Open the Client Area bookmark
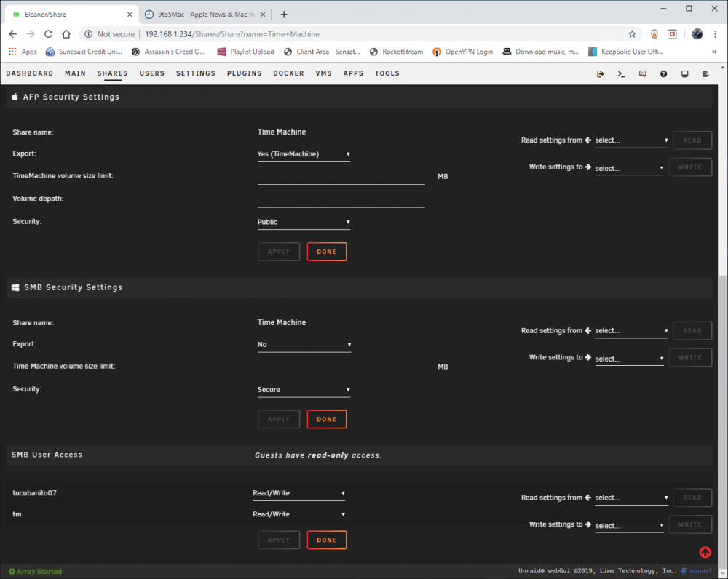 coord(322,52)
